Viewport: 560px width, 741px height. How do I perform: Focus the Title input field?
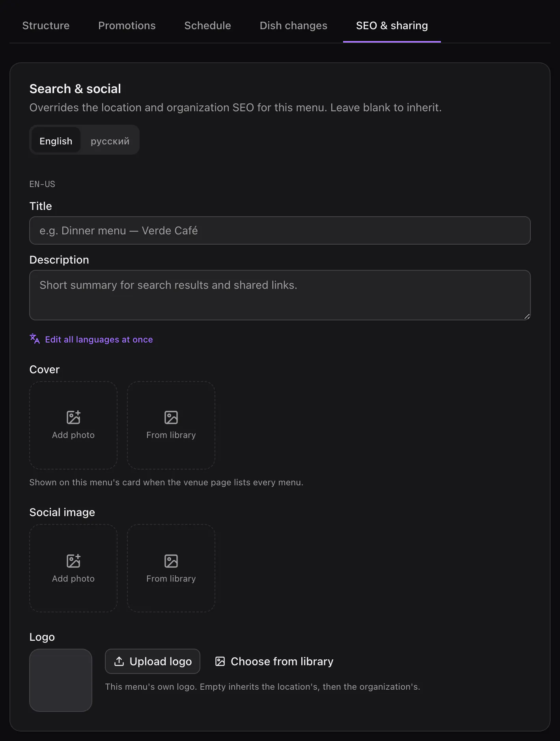280,230
